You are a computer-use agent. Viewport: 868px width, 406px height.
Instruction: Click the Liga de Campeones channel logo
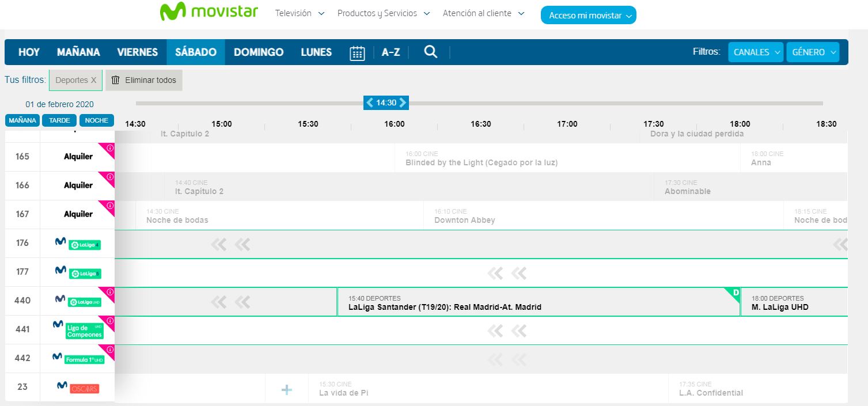point(78,329)
